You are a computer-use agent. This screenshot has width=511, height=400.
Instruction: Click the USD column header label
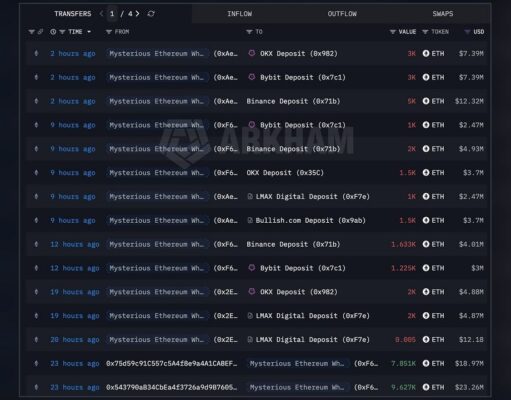pos(479,32)
